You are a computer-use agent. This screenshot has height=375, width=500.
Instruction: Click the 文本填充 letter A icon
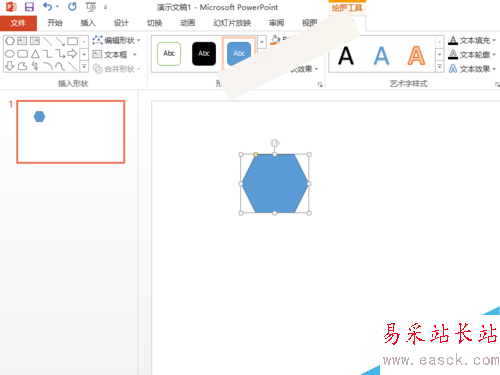453,41
